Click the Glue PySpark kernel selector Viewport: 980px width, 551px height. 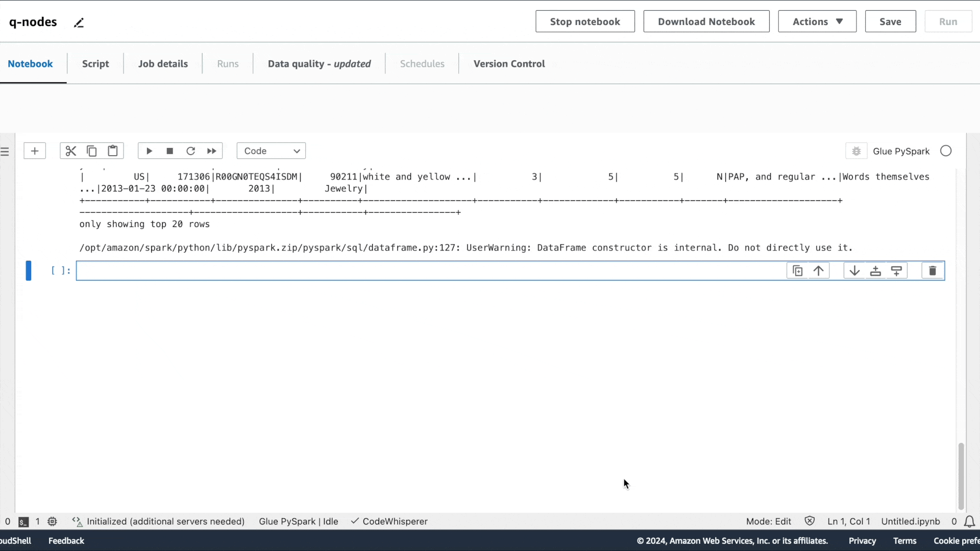901,152
